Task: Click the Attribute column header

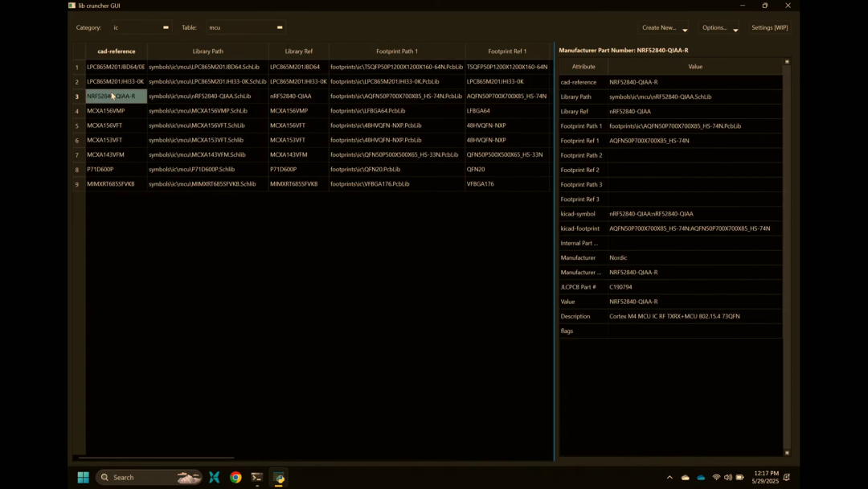Action: click(x=583, y=67)
